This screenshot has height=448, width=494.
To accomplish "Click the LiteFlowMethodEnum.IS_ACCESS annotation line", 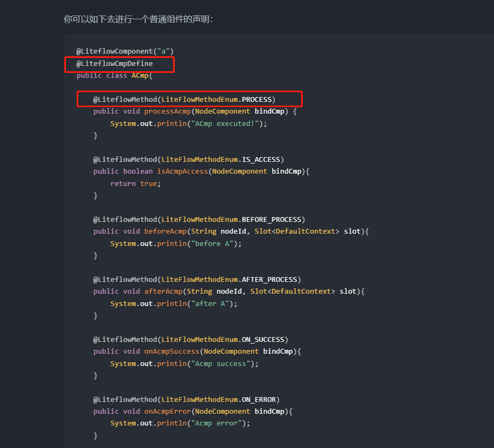I will pyautogui.click(x=189, y=159).
